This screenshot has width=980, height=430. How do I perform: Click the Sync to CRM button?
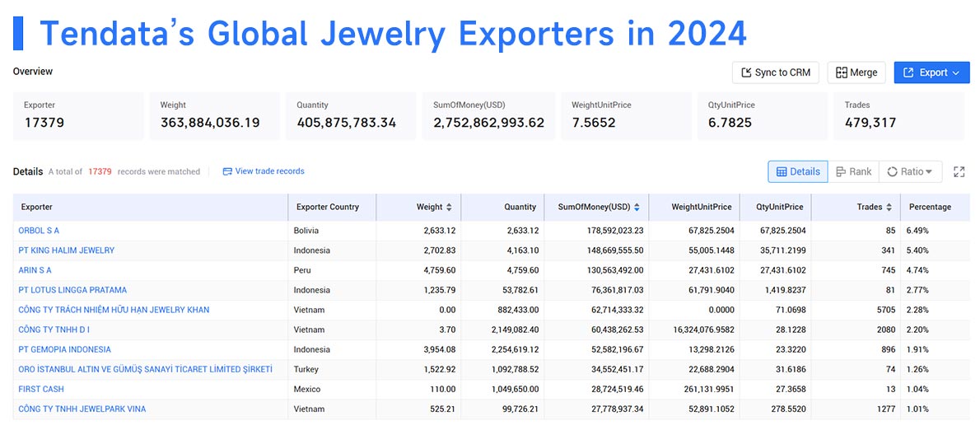pyautogui.click(x=776, y=72)
